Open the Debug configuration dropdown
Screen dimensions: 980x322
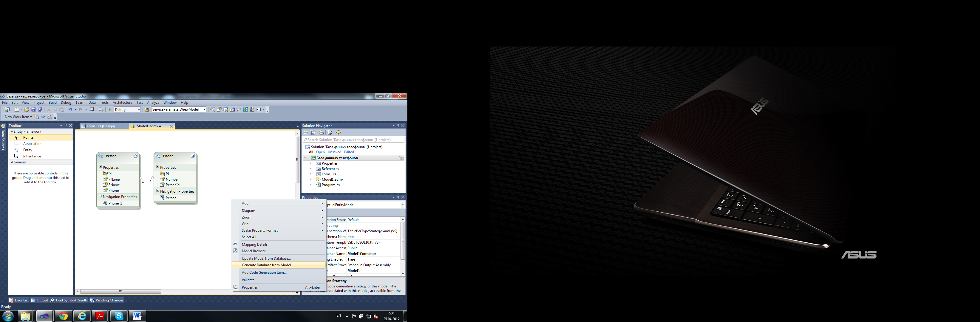139,109
